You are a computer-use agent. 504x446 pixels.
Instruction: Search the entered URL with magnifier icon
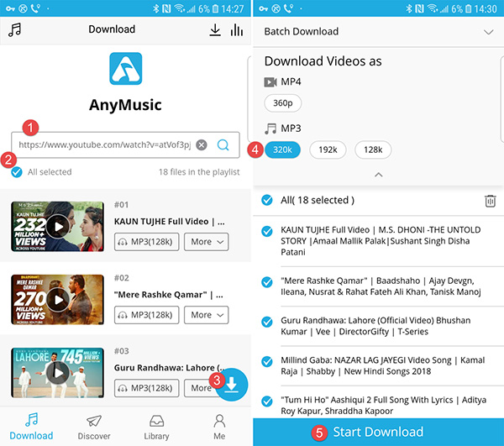click(x=223, y=145)
